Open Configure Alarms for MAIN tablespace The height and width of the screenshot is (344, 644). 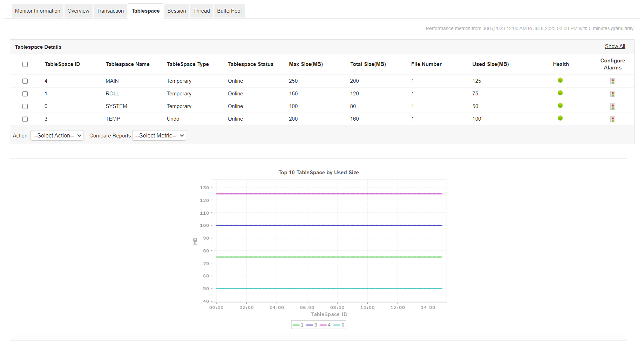click(613, 81)
